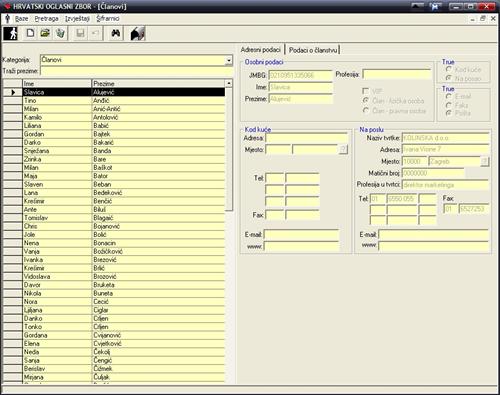Screen dimensions: 500x395
Task: Open Mjesto lookup under Na poslu
Action: pos(485,162)
